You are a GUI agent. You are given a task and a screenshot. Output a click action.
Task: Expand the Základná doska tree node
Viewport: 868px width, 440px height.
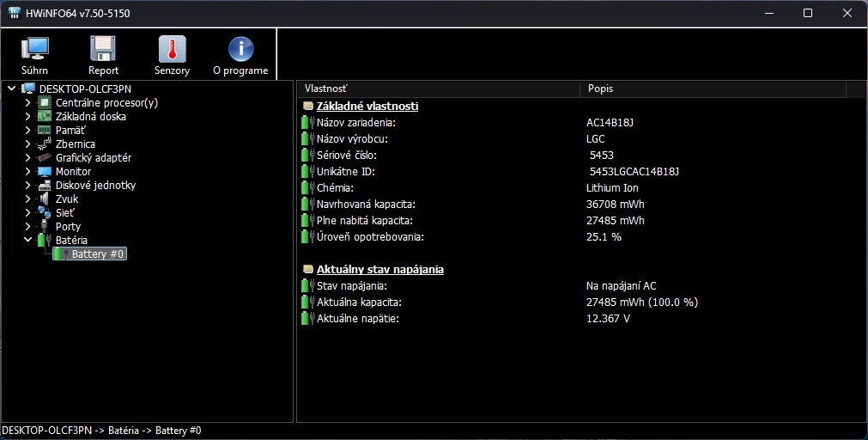[x=27, y=117]
